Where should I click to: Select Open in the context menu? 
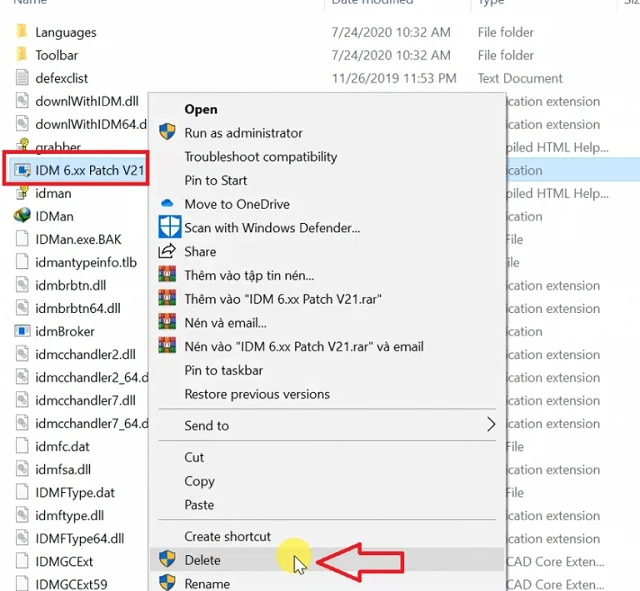point(201,109)
